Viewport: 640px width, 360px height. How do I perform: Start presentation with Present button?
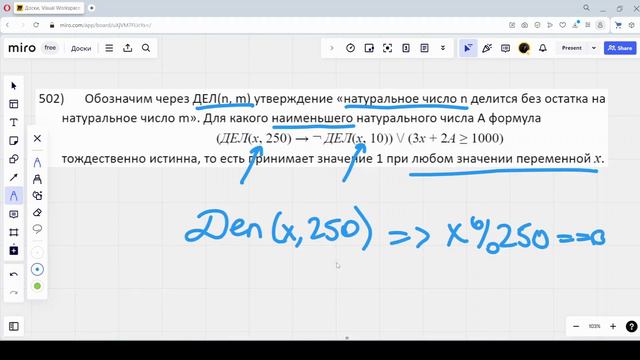(x=571, y=48)
